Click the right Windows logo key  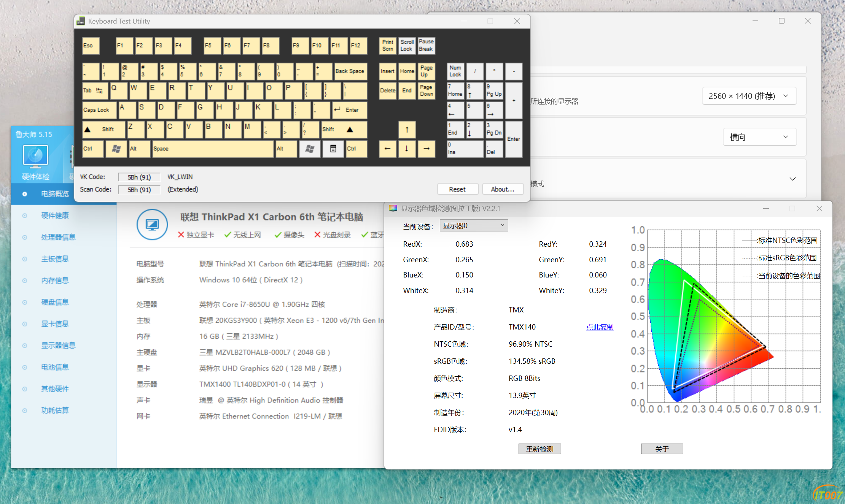pos(310,149)
